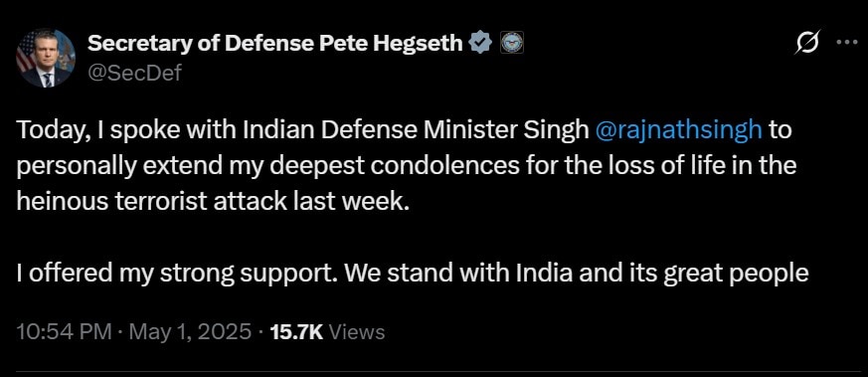The width and height of the screenshot is (868, 377).
Task: Open Pete Hegseth's profile avatar photo
Action: (46, 58)
